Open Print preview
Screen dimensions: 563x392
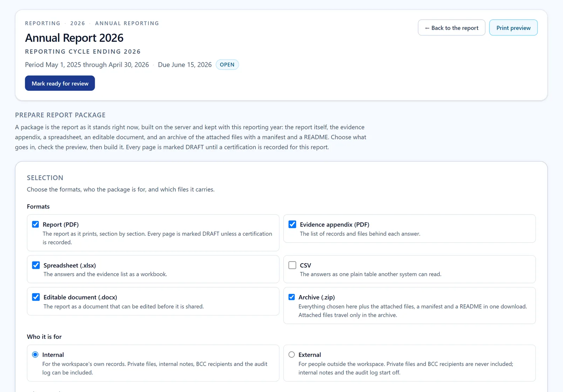[x=513, y=28]
